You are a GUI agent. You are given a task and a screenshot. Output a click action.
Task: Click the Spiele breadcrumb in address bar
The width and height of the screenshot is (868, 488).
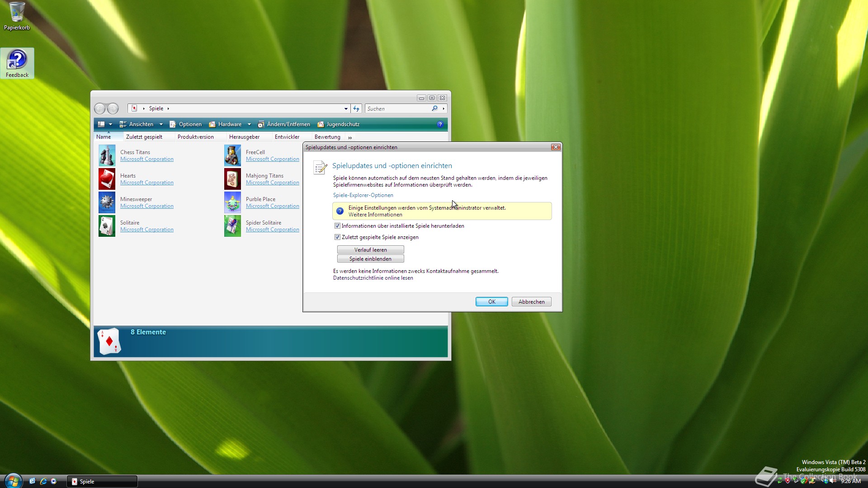click(156, 108)
